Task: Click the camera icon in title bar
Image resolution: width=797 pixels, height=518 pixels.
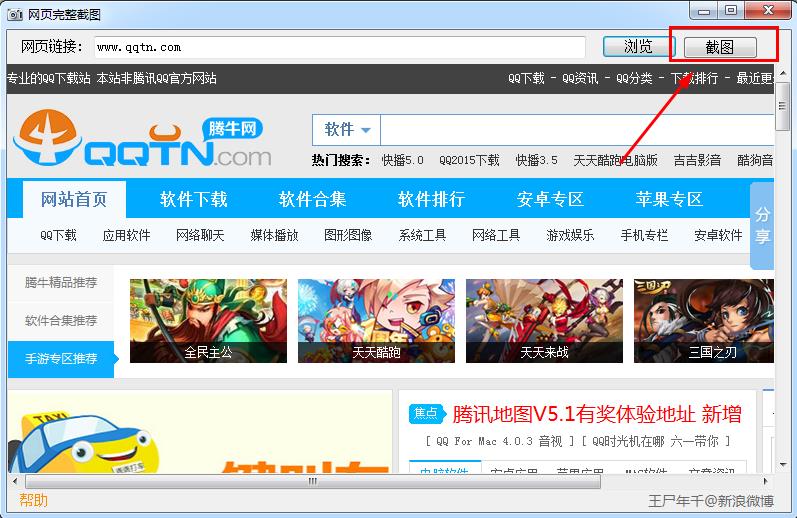Action: 12,11
